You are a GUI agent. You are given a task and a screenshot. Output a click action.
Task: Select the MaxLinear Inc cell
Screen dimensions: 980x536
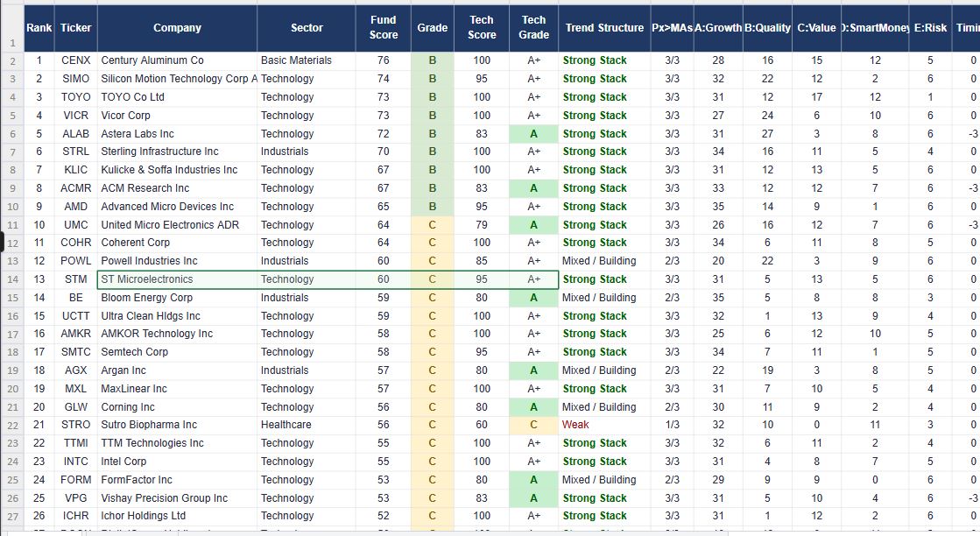pyautogui.click(x=177, y=389)
